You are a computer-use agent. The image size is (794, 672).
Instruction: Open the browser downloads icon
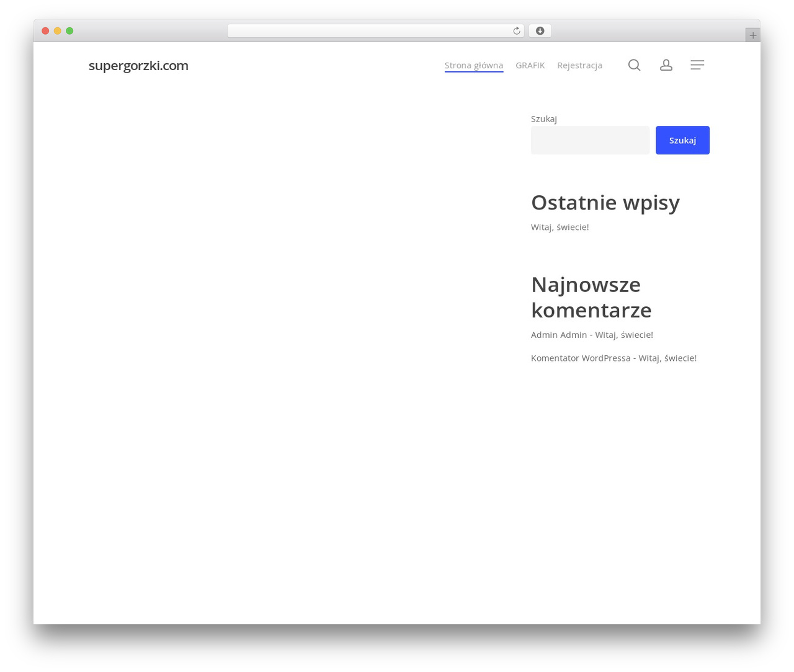pos(540,31)
